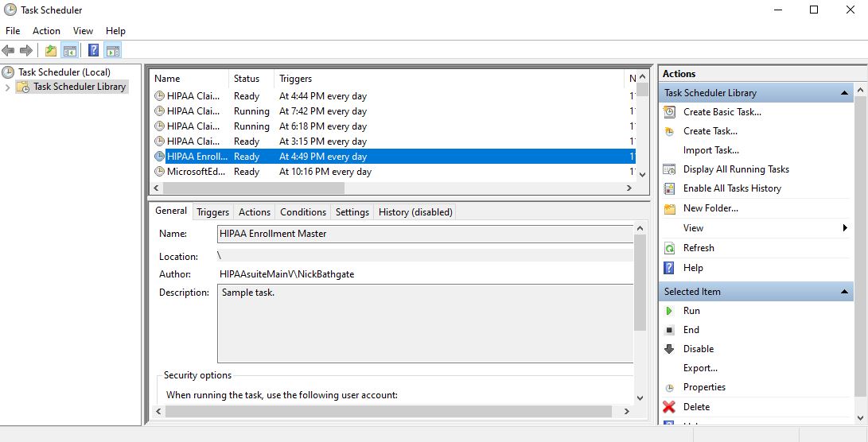
Task: Click Enable All Tasks History action
Action: pyautogui.click(x=733, y=188)
